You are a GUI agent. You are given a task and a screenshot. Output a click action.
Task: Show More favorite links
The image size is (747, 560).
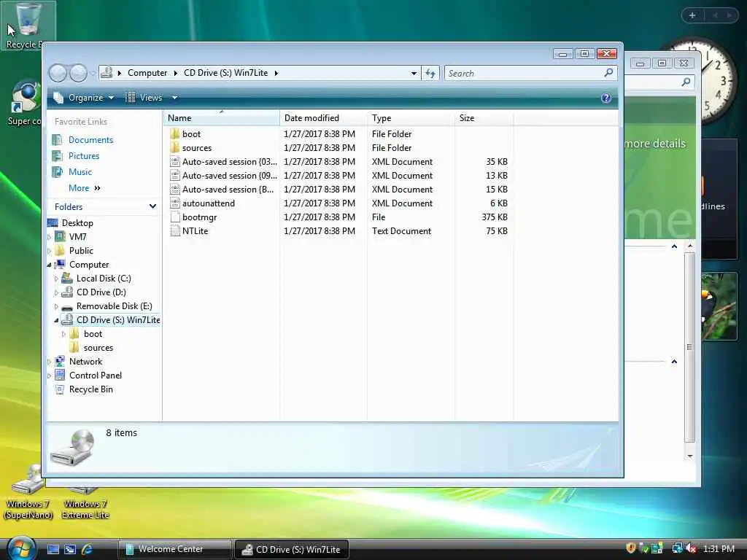[85, 188]
